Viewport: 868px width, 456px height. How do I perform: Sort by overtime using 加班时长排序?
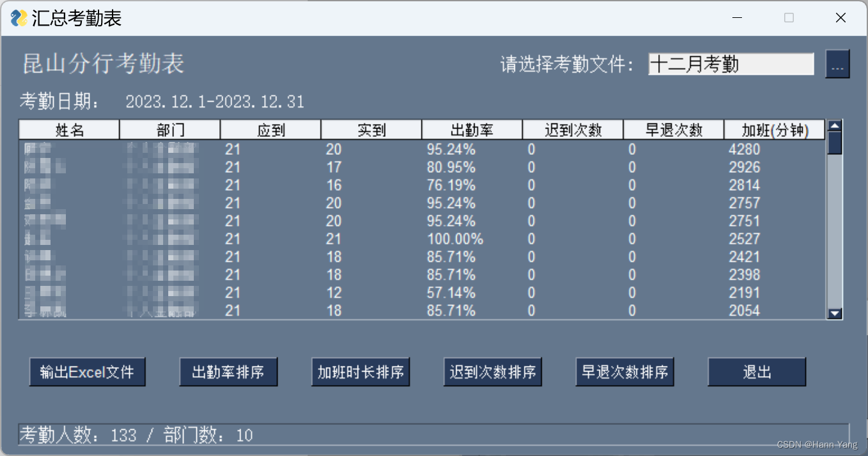pyautogui.click(x=361, y=372)
